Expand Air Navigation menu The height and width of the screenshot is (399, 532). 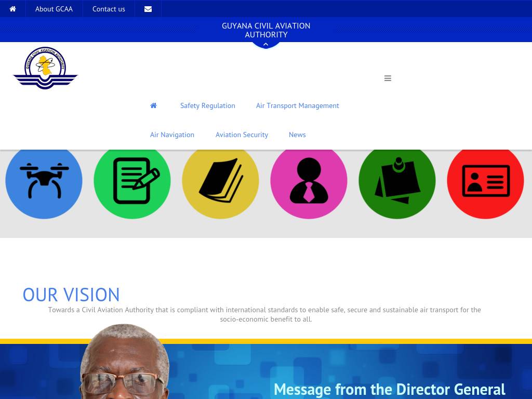[172, 135]
